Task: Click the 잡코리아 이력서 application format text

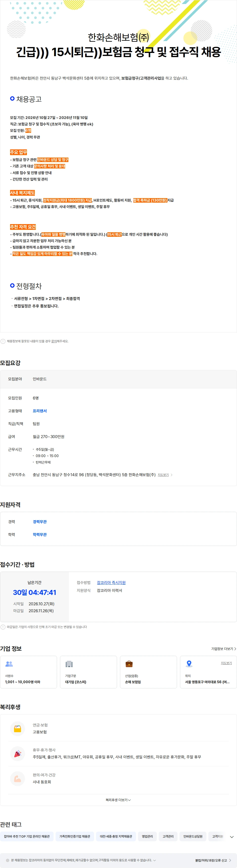Action: click(110, 590)
